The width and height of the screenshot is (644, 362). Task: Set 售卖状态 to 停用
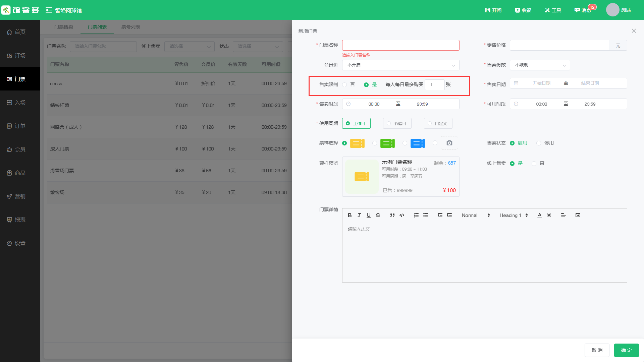(x=539, y=143)
